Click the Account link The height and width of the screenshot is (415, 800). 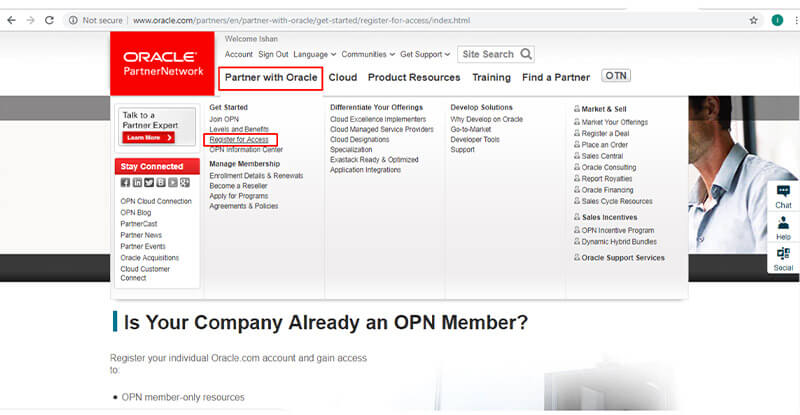point(238,55)
